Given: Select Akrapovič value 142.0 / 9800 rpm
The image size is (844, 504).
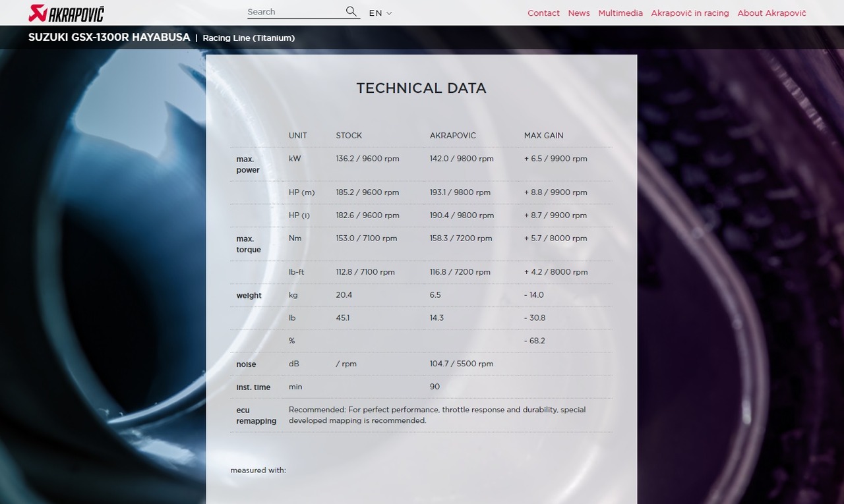Looking at the screenshot, I should coord(462,159).
